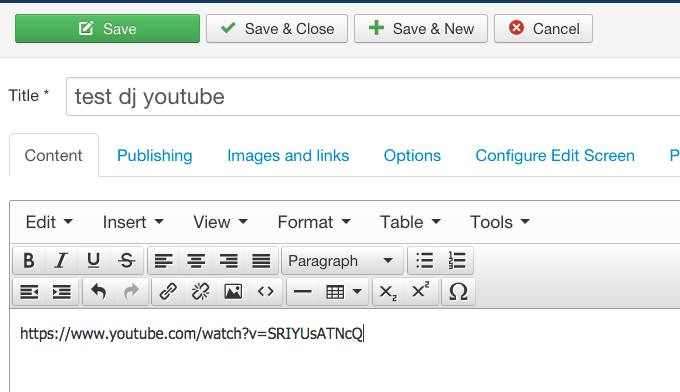Screen dimensions: 680x392
Task: Insert a special character using Omega
Action: click(x=458, y=292)
